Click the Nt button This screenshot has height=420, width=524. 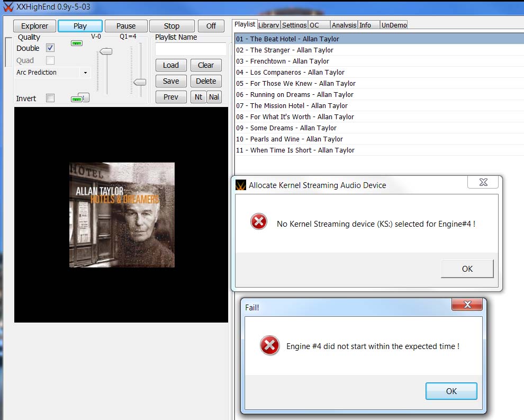tap(198, 97)
